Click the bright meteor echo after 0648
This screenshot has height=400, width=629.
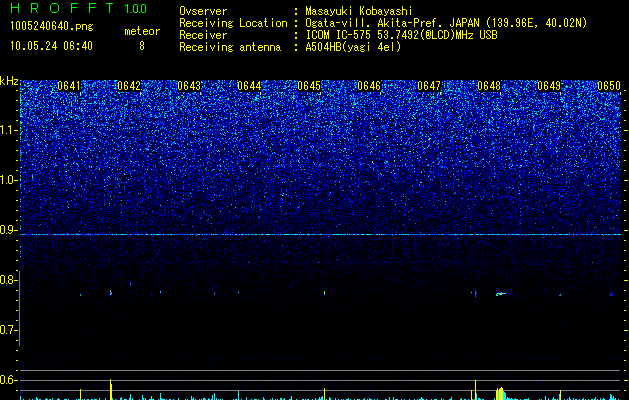pyautogui.click(x=500, y=294)
